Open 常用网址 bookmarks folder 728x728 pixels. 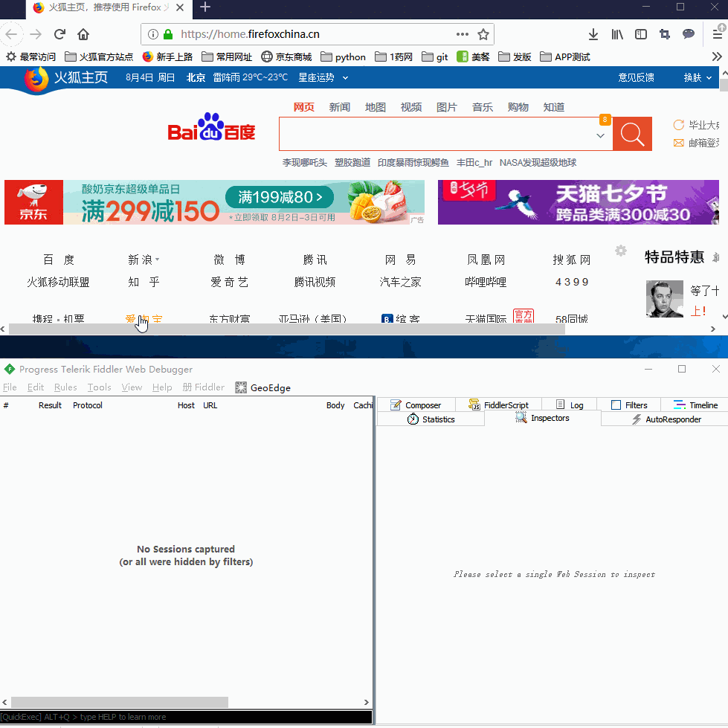[x=227, y=57]
